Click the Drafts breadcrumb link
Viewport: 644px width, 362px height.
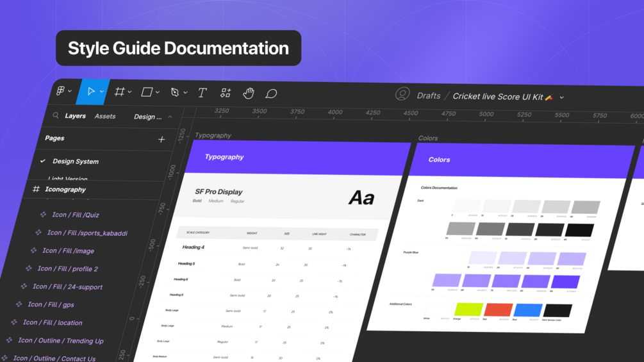pyautogui.click(x=429, y=95)
